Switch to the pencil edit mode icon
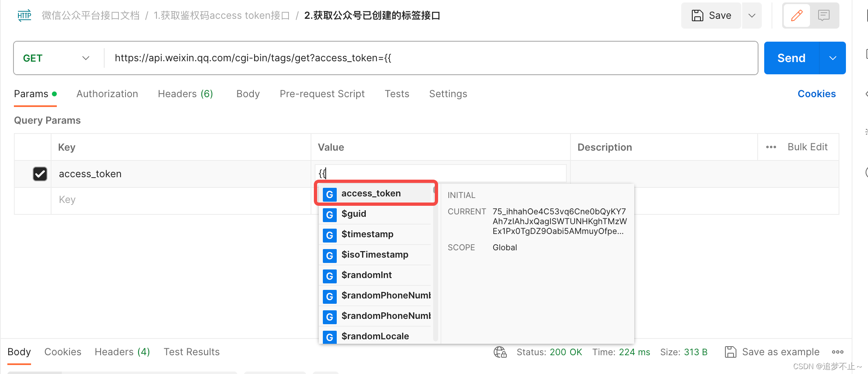868x374 pixels. (x=796, y=16)
